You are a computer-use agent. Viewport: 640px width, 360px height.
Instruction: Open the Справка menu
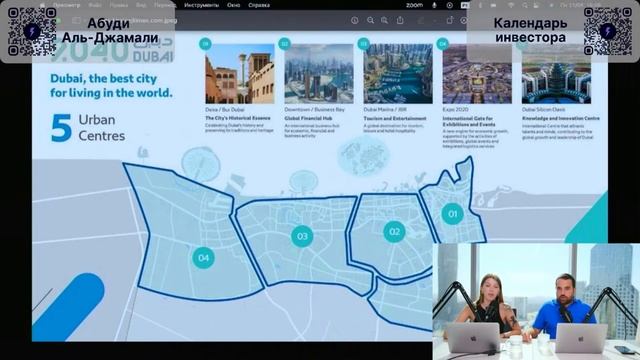[259, 5]
